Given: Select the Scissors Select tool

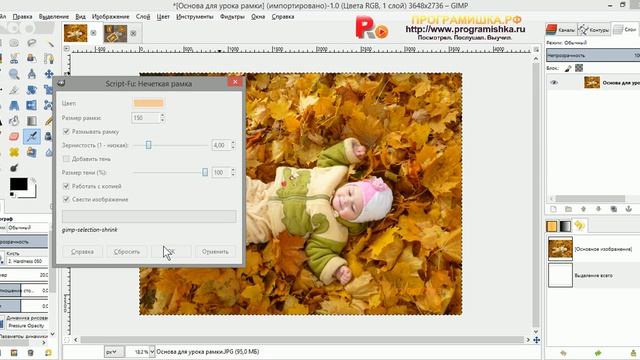Looking at the screenshot, I should click(x=14, y=58).
